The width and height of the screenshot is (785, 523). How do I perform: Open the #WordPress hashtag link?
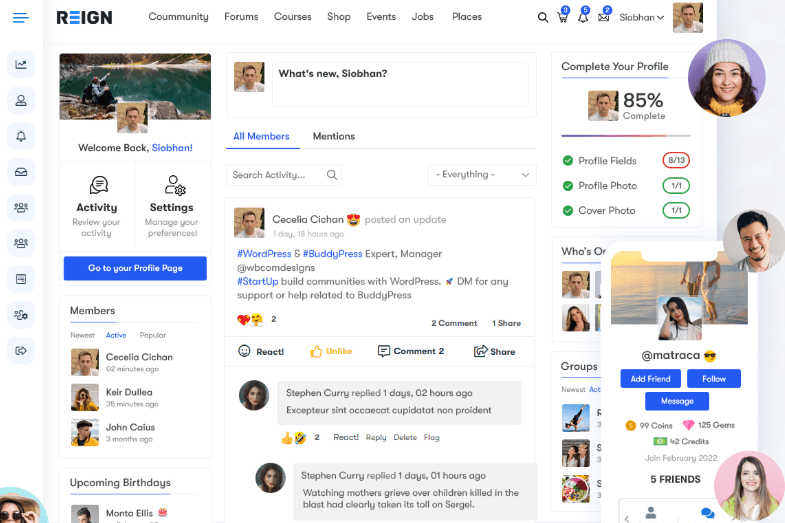click(264, 254)
